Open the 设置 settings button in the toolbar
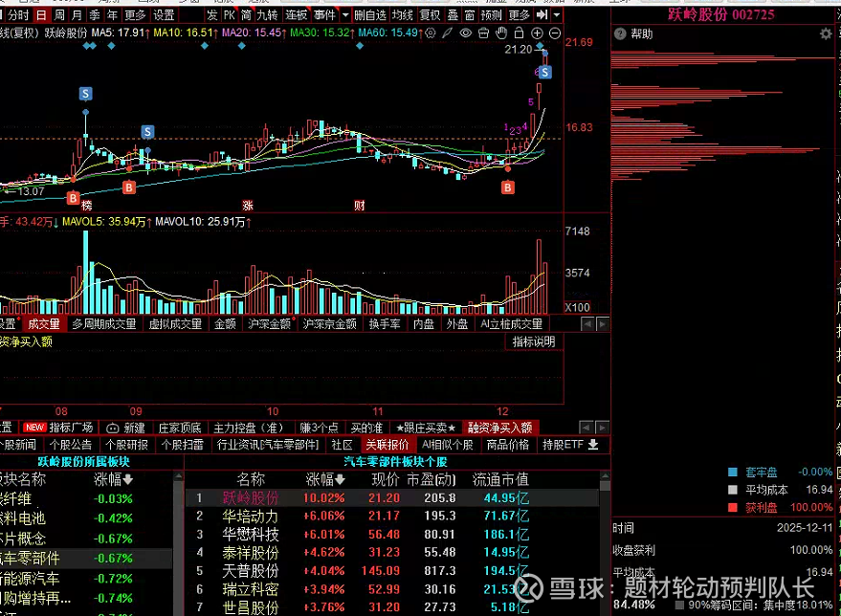 point(163,15)
